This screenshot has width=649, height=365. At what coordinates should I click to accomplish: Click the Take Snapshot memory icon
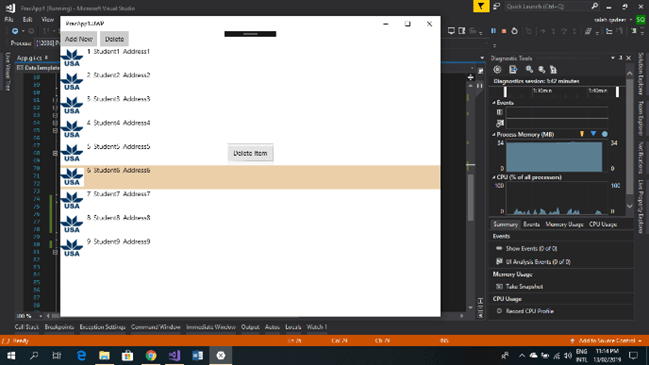[499, 286]
